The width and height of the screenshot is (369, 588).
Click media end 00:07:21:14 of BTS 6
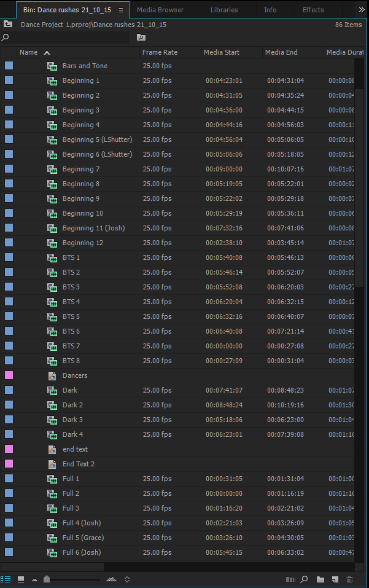[x=285, y=331]
